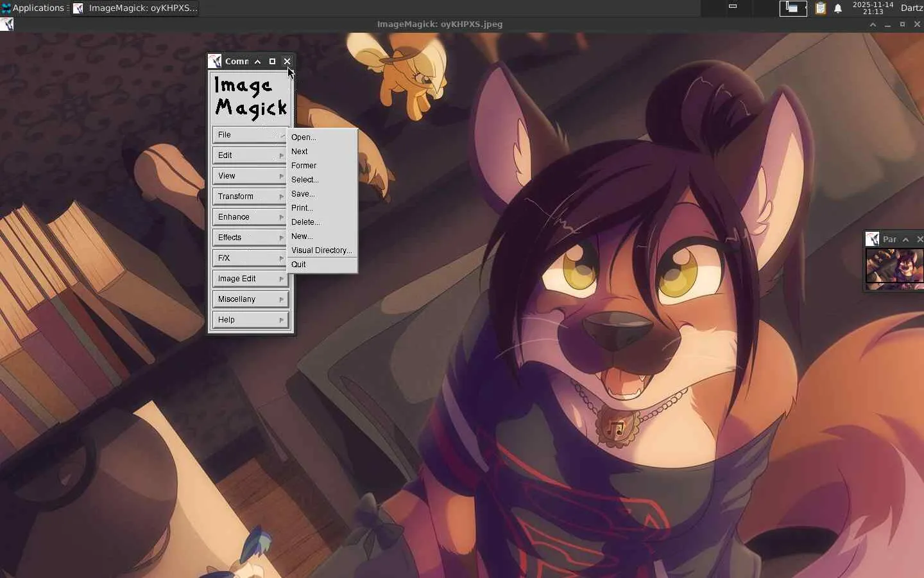Open the Effects menu button
924x578 pixels.
250,238
